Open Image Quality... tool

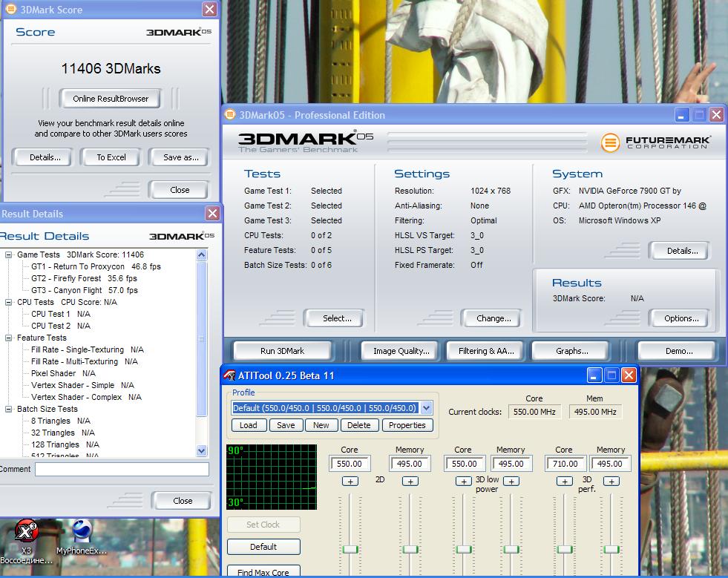pyautogui.click(x=401, y=351)
